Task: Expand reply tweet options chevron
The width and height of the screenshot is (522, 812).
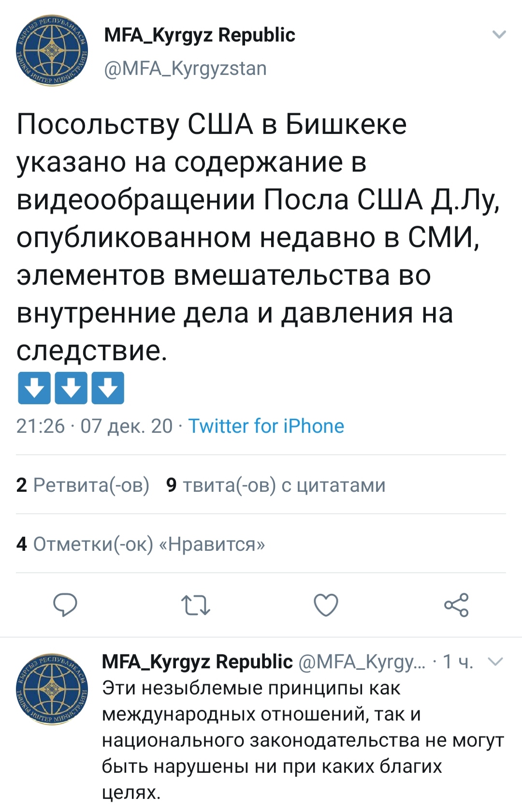Action: 496,661
